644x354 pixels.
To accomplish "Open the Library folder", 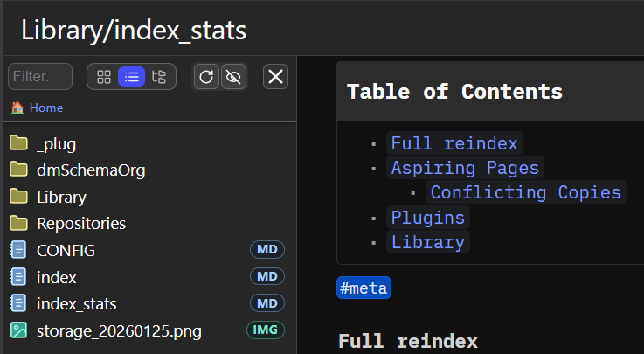I will point(61,198).
